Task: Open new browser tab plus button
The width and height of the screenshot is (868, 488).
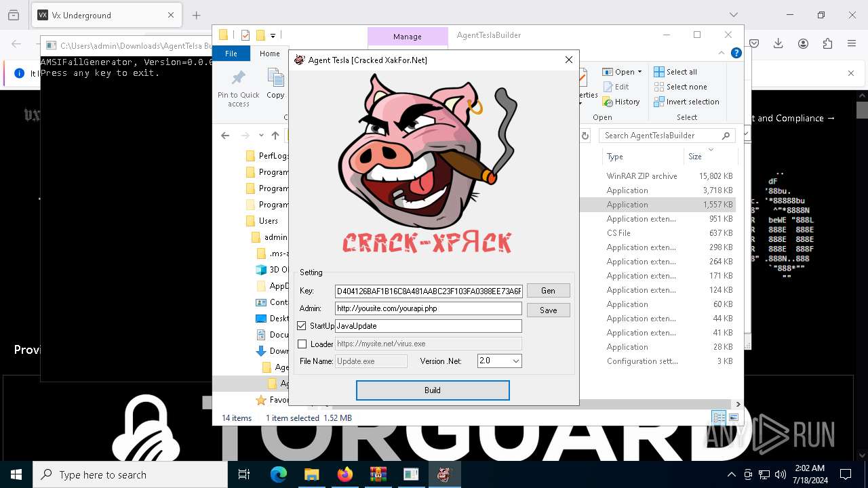Action: (x=196, y=15)
